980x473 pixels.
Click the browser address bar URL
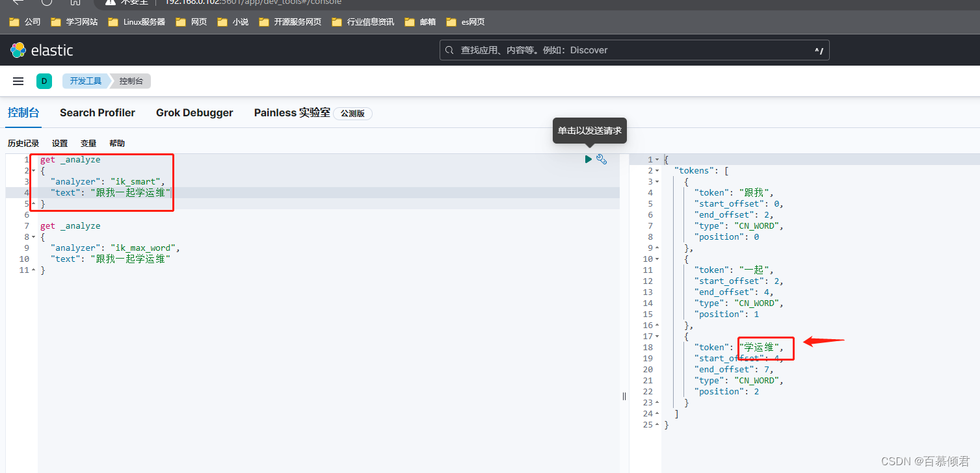(253, 2)
